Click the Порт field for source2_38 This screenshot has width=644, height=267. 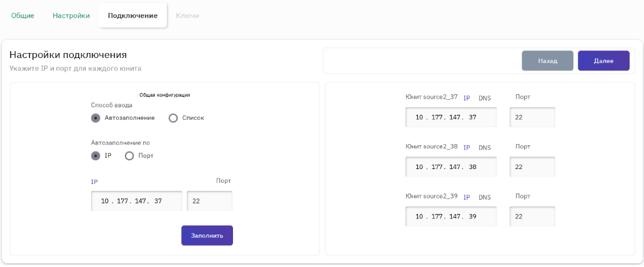point(532,167)
